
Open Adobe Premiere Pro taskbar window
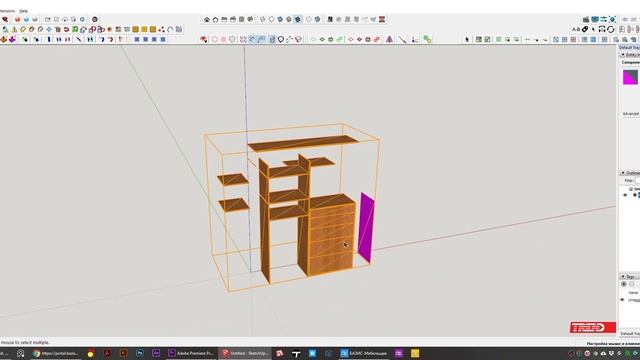tap(191, 353)
